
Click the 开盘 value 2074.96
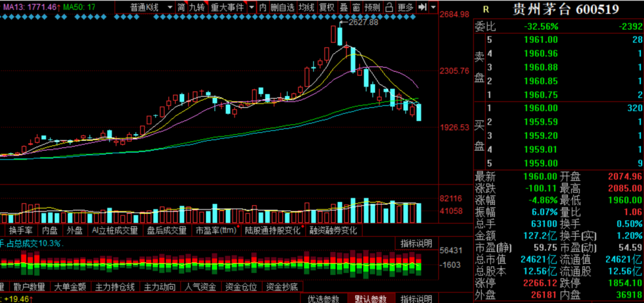[625, 177]
